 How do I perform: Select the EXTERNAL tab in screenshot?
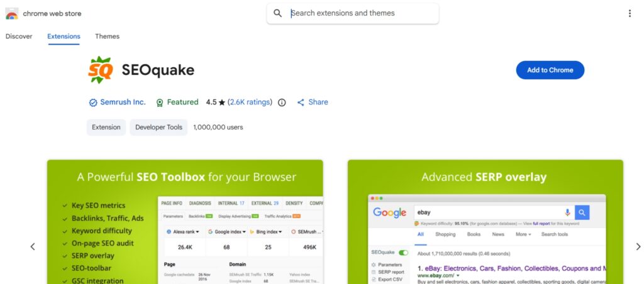(265, 203)
